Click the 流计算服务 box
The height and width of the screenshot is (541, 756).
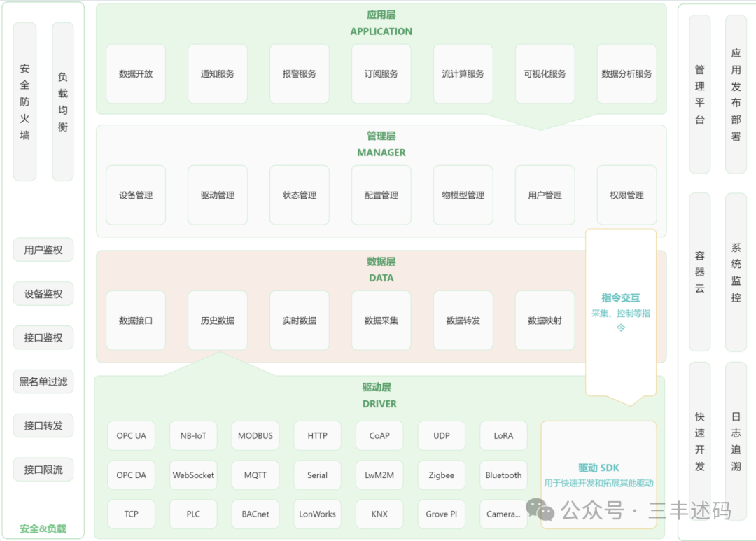[463, 73]
